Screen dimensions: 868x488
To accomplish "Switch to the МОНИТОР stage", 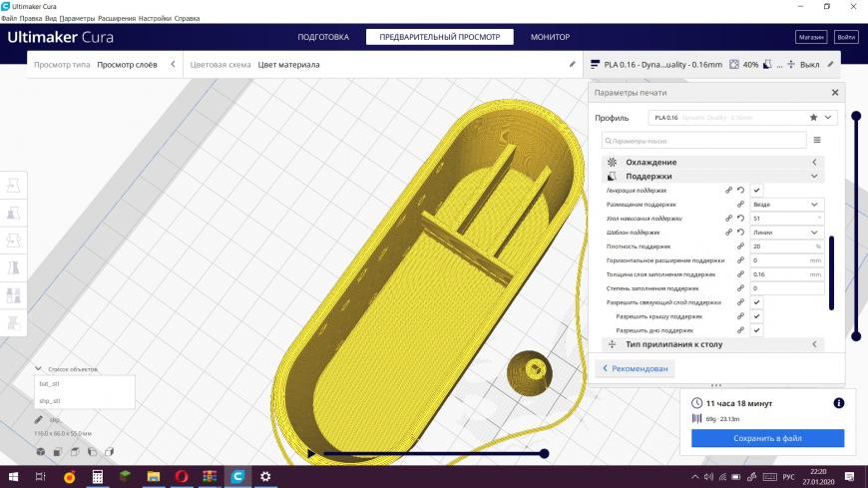I will coord(550,37).
